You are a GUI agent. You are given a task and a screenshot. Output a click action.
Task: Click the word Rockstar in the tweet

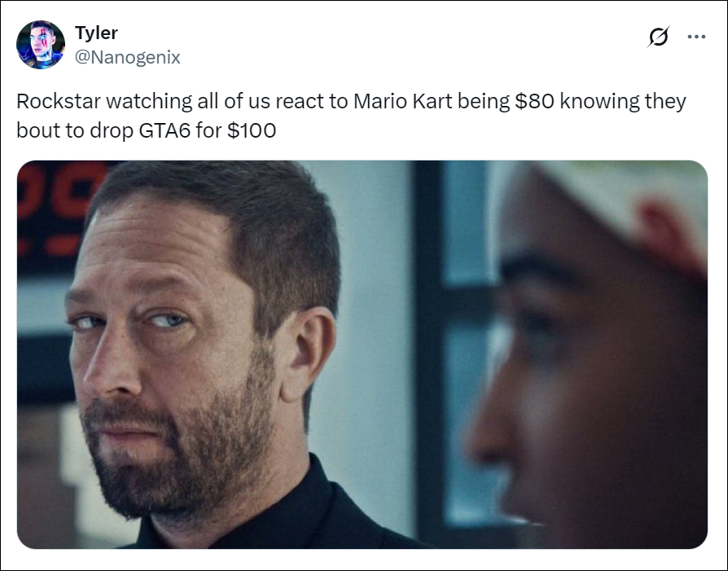[x=59, y=101]
